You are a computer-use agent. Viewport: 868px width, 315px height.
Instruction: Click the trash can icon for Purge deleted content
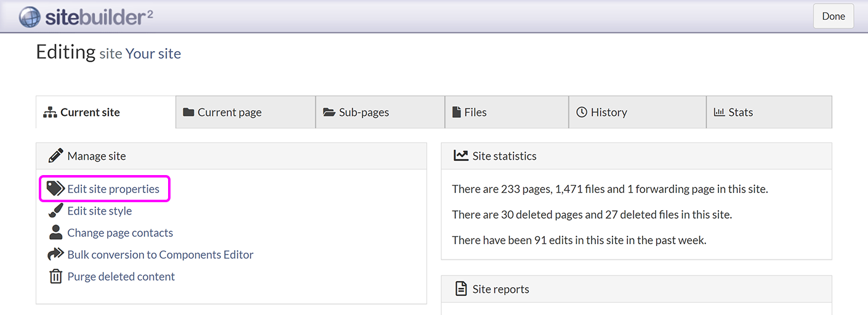[x=55, y=276]
